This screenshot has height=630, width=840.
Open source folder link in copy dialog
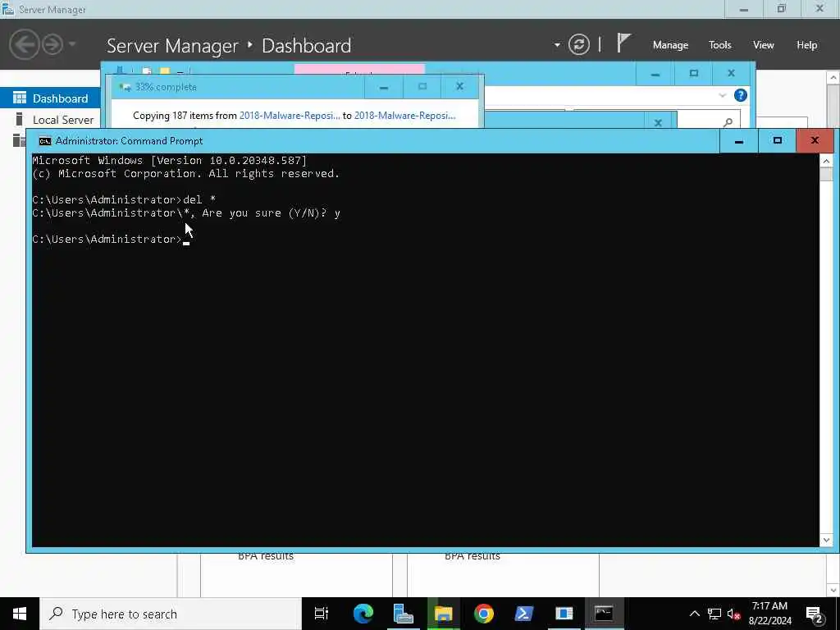click(x=290, y=115)
